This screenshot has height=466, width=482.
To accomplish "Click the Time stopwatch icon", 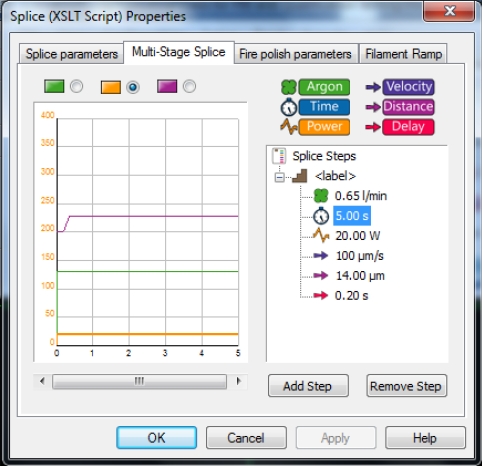I will tap(288, 107).
